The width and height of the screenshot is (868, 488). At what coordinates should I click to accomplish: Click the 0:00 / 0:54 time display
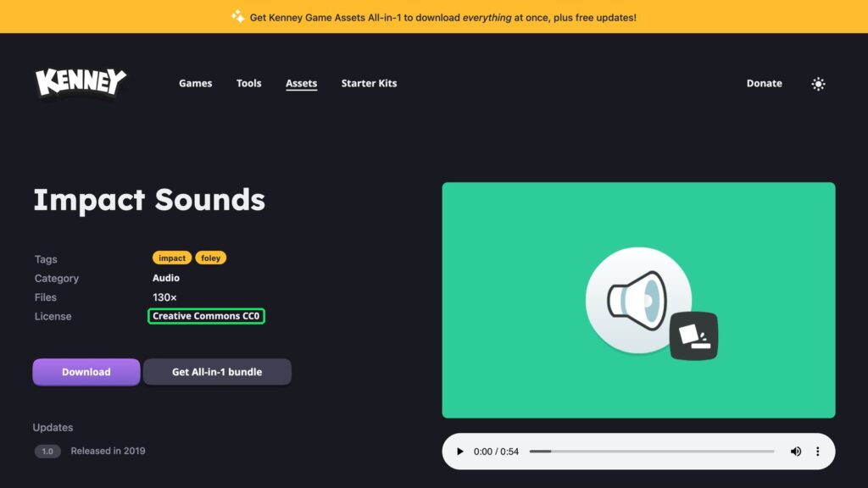pyautogui.click(x=496, y=452)
